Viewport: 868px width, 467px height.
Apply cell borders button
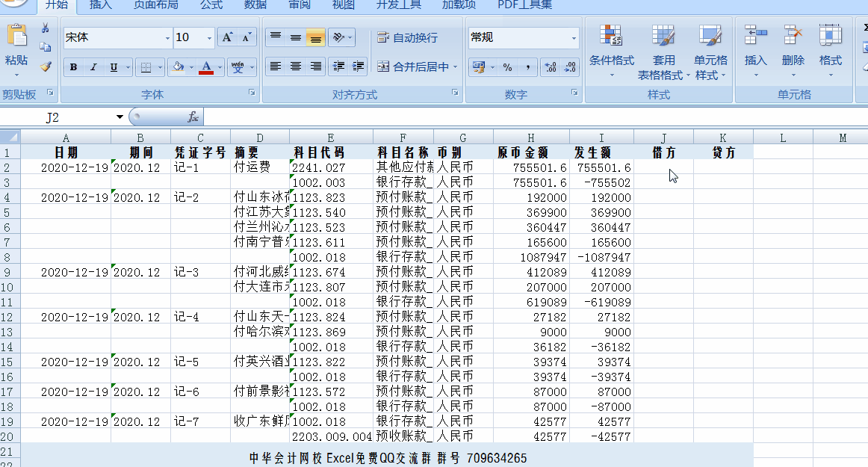click(146, 67)
